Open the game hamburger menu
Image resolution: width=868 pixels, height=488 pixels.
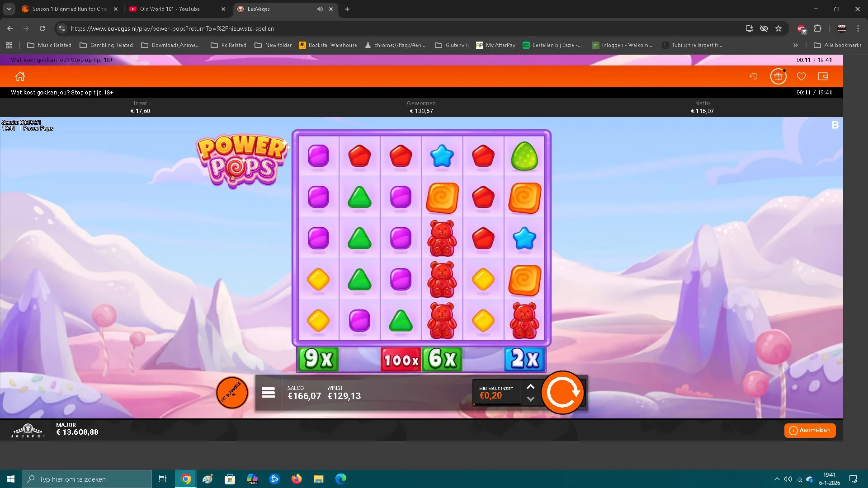point(268,392)
